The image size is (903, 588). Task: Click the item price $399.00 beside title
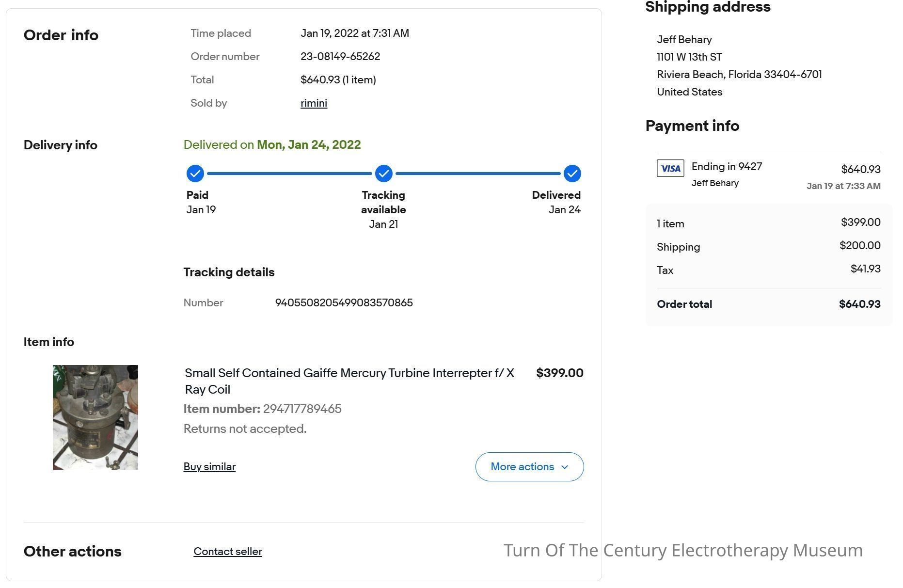click(x=560, y=373)
